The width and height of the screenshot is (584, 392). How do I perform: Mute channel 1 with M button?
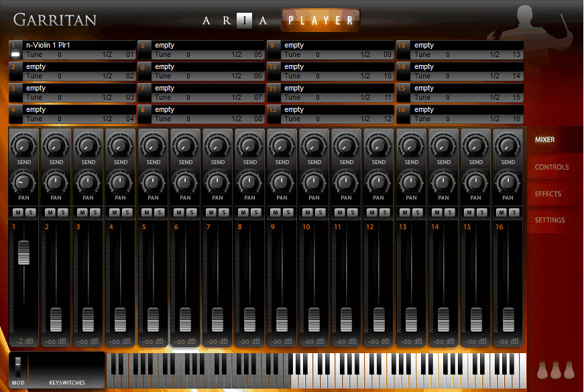(x=18, y=212)
